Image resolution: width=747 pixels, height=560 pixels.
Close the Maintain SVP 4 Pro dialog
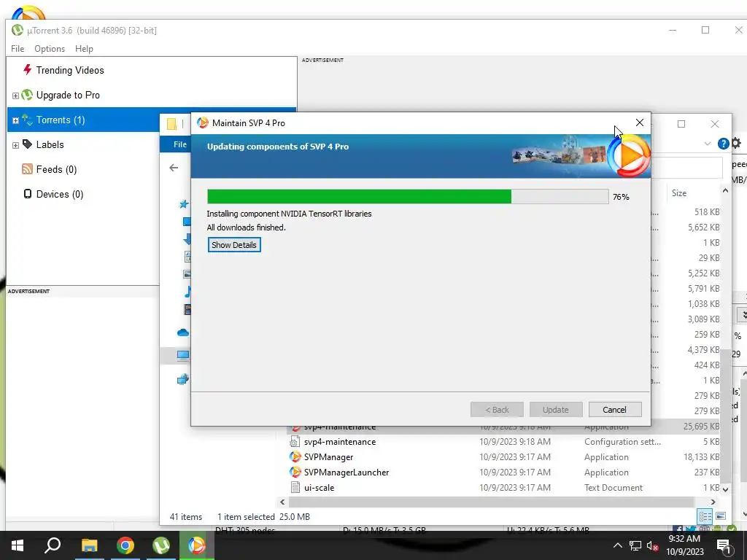(639, 122)
